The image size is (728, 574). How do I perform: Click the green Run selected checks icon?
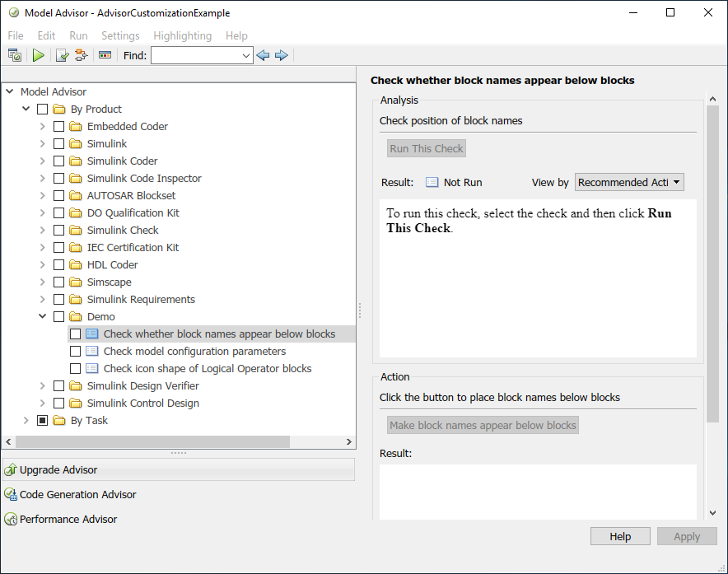click(x=38, y=55)
